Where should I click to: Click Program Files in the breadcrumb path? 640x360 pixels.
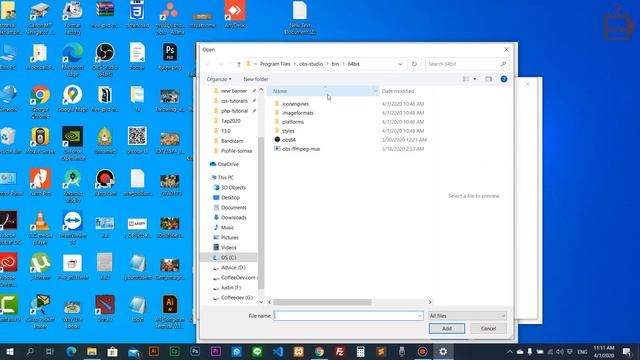point(275,64)
